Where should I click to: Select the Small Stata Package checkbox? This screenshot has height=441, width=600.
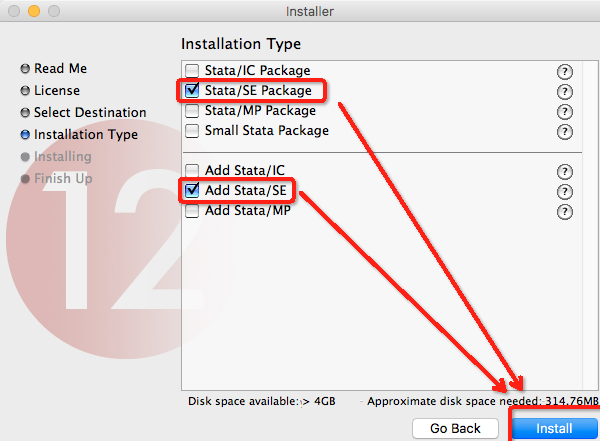coord(192,131)
